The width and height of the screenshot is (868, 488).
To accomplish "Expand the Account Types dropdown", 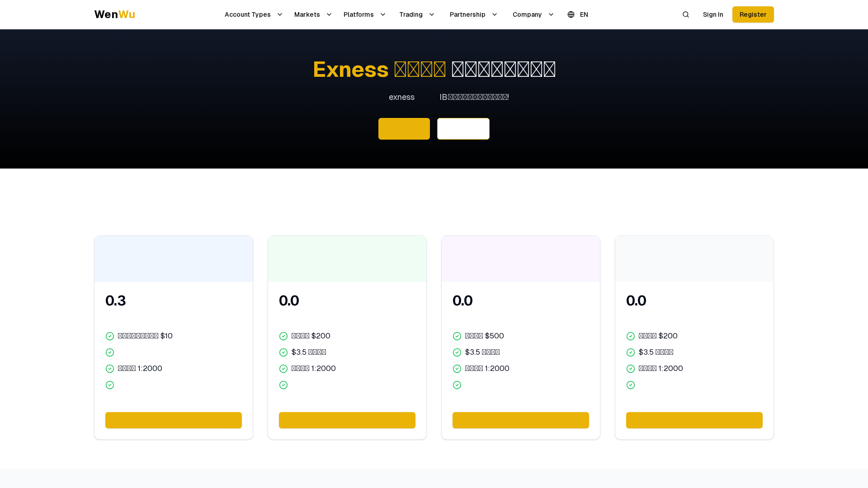I will [x=253, y=14].
